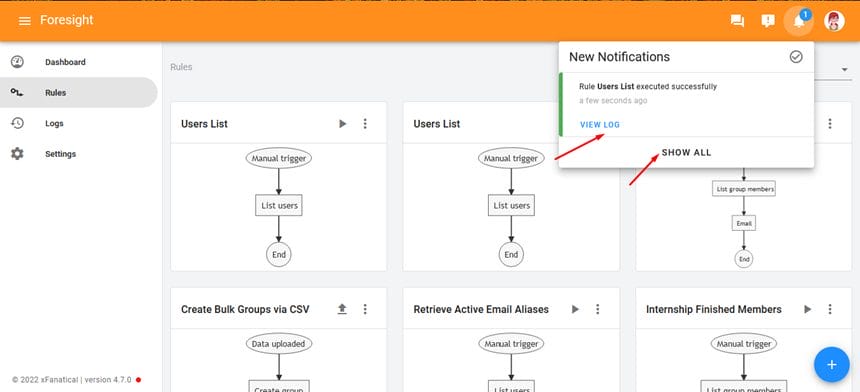Run the Retrieve Active Email Aliases rule
Screen dimensions: 860x392
575,309
